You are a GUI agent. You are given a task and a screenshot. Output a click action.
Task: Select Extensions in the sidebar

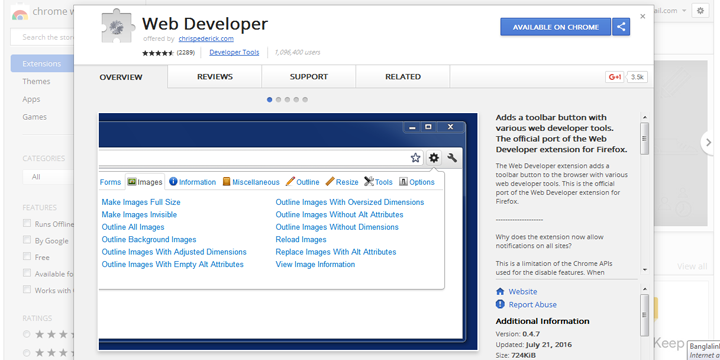point(42,63)
